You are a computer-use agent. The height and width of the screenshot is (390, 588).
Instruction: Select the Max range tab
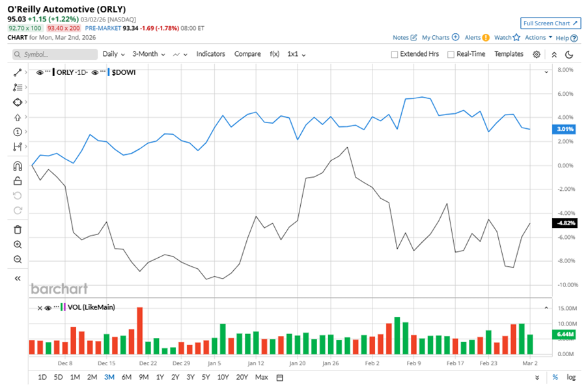click(x=261, y=377)
